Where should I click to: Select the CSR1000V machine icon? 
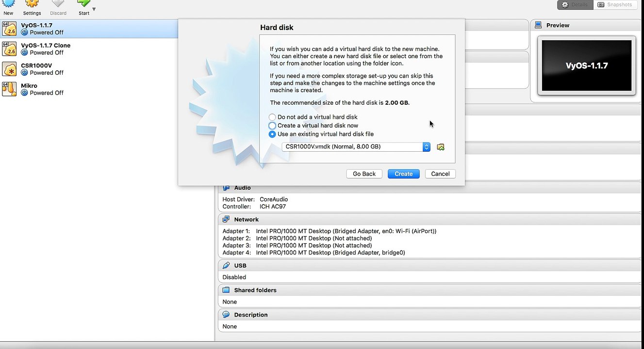tap(9, 69)
